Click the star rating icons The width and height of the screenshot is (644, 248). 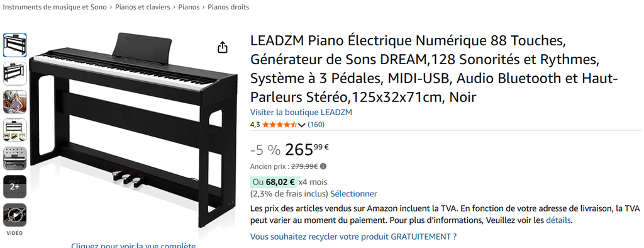(279, 125)
